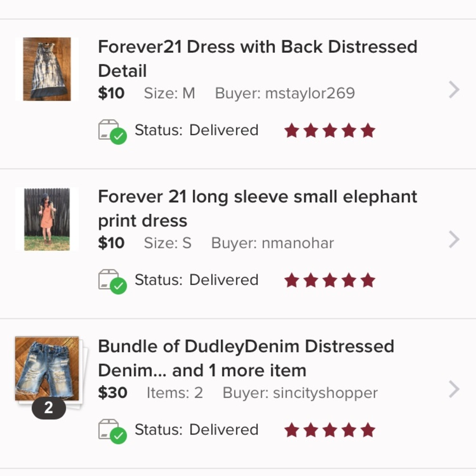
Task: Click Status: Delivered on the DudleyDenim bundle
Action: click(197, 430)
